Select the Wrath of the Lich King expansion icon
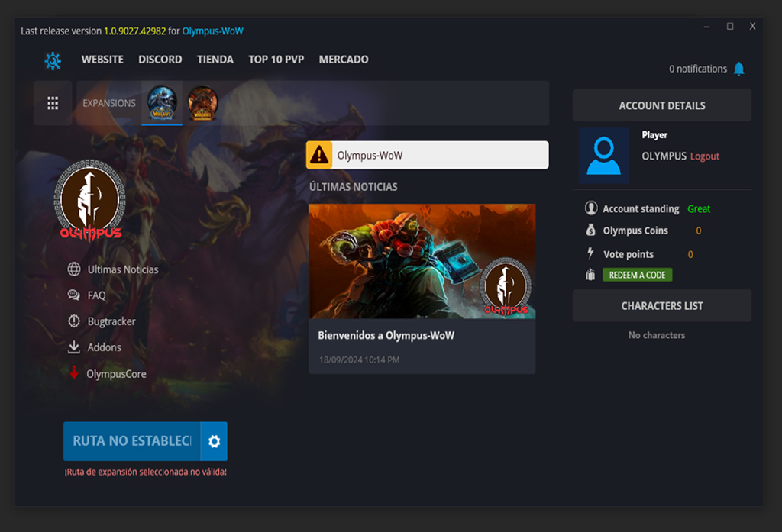The height and width of the screenshot is (532, 782). tap(162, 102)
